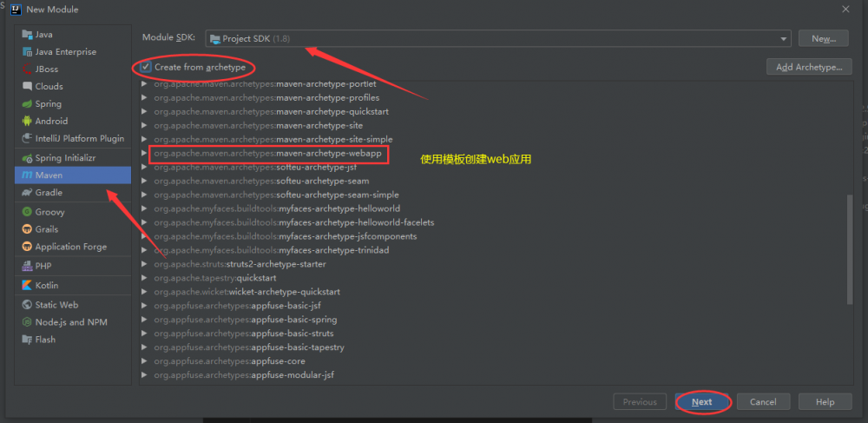Image resolution: width=868 pixels, height=423 pixels.
Task: Select Static Web module type
Action: pyautogui.click(x=73, y=305)
